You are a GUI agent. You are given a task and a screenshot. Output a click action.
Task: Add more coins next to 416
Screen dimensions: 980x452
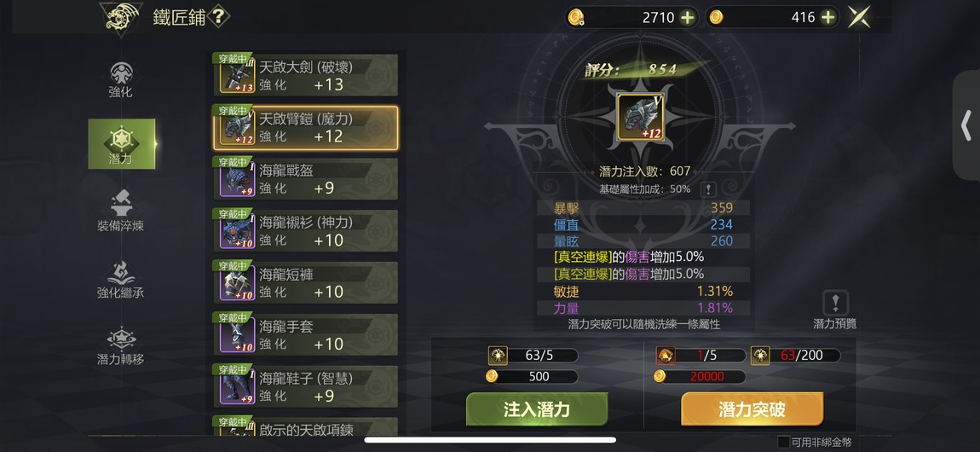[x=828, y=18]
